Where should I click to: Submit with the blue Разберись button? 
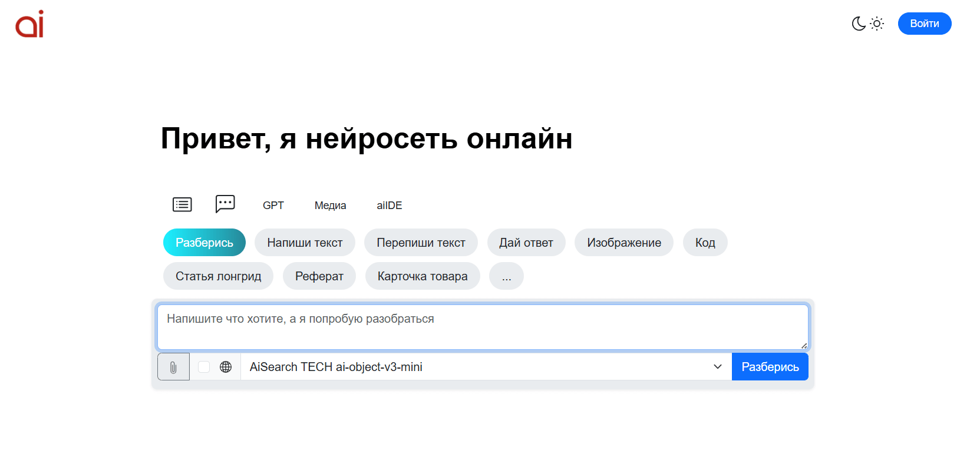tap(770, 367)
